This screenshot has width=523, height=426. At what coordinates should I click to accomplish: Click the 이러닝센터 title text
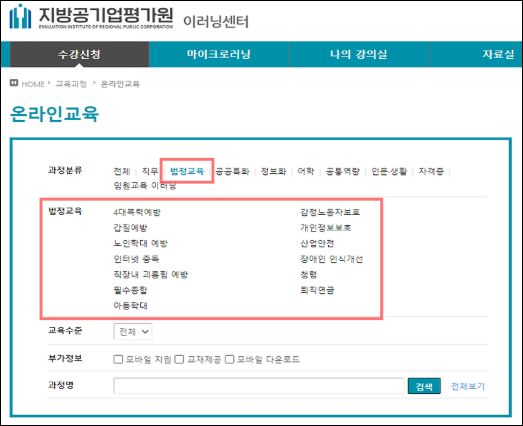[x=216, y=22]
